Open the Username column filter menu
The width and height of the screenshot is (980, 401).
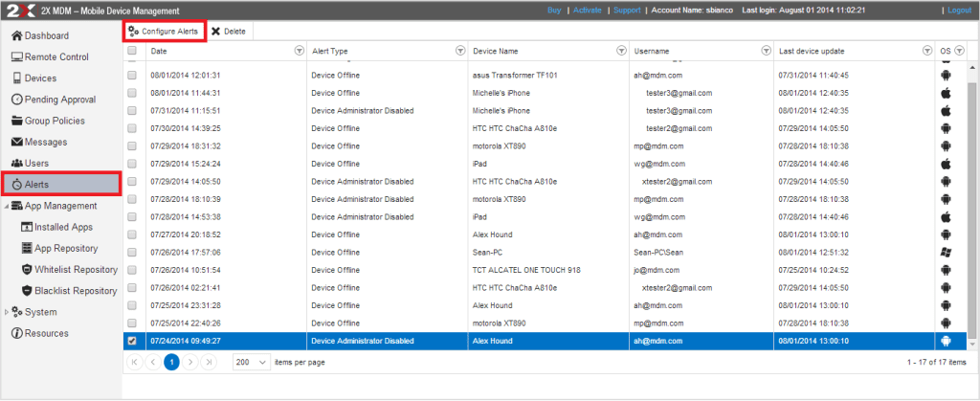click(x=766, y=51)
